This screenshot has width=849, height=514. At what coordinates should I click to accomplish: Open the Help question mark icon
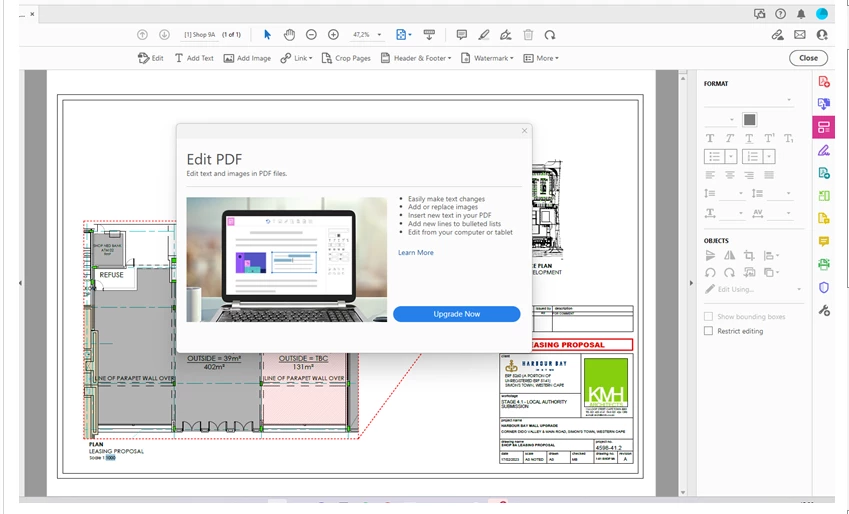click(780, 14)
